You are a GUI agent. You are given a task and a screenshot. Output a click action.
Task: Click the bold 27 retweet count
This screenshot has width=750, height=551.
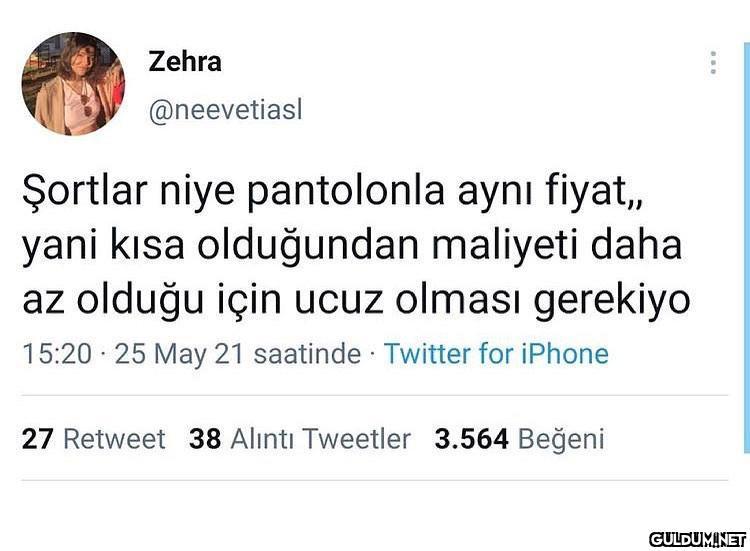point(38,439)
